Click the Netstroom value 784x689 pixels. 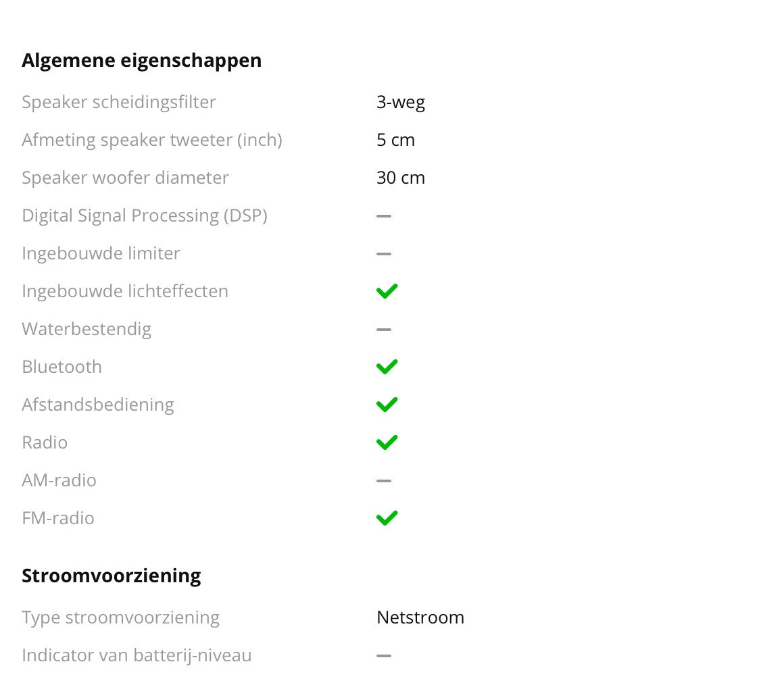point(420,617)
